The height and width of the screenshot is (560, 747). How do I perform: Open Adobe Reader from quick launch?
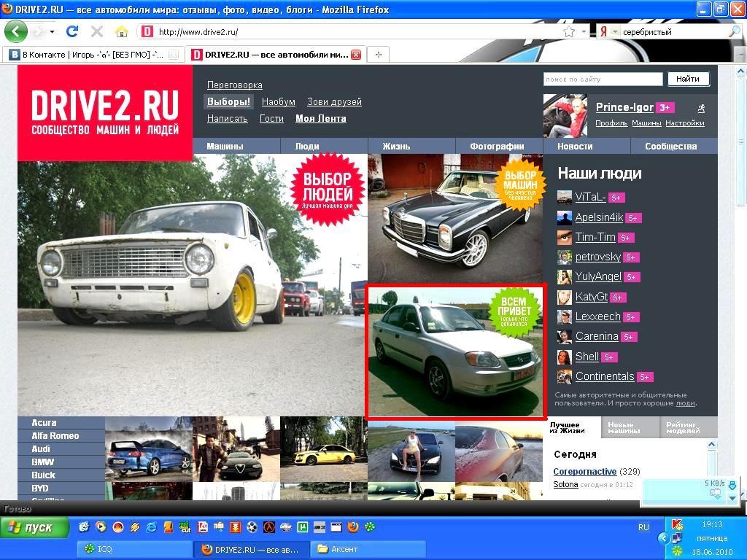(x=203, y=526)
